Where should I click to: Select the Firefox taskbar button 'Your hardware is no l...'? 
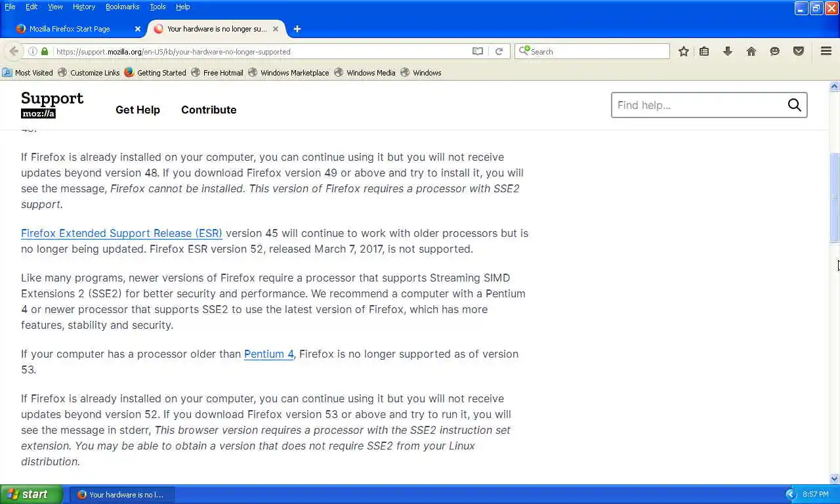(x=122, y=495)
